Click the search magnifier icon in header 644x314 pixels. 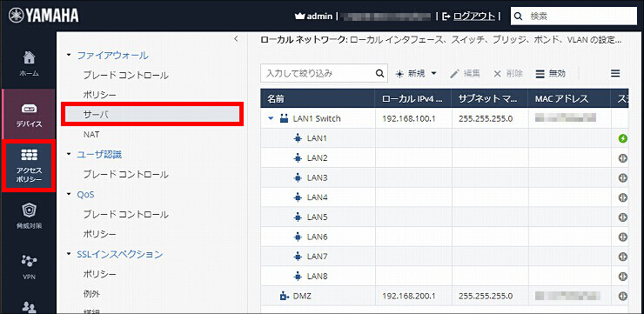(x=519, y=17)
